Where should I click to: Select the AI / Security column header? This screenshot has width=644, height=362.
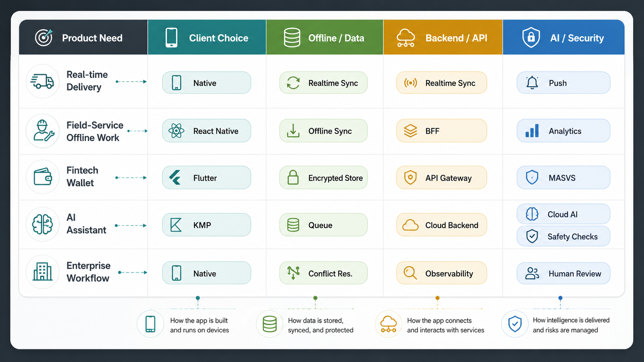pos(563,37)
